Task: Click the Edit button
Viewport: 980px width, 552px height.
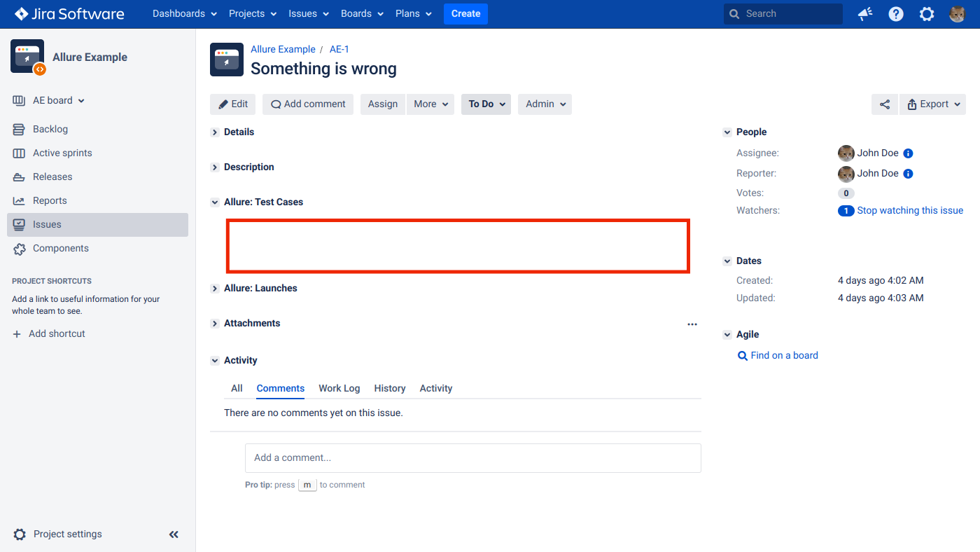Action: coord(233,104)
